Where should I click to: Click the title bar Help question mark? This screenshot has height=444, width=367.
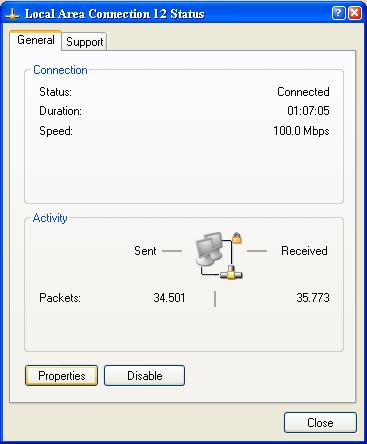[338, 13]
